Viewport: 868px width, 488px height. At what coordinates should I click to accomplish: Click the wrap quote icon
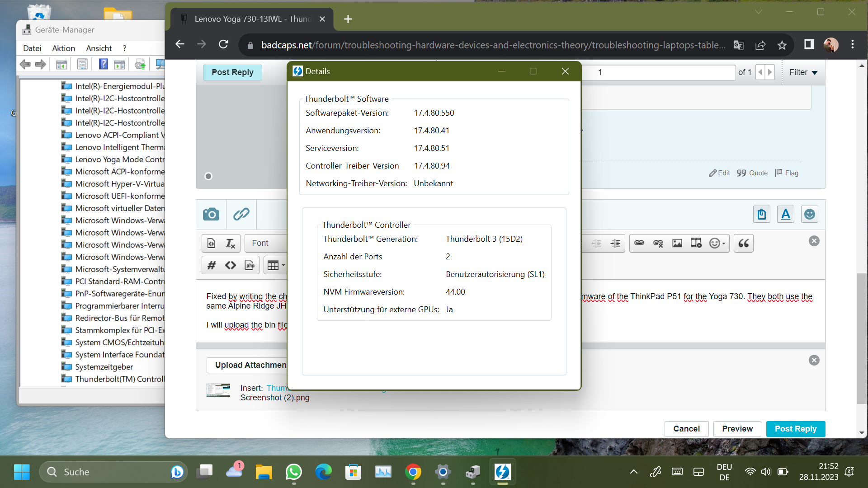pos(743,243)
